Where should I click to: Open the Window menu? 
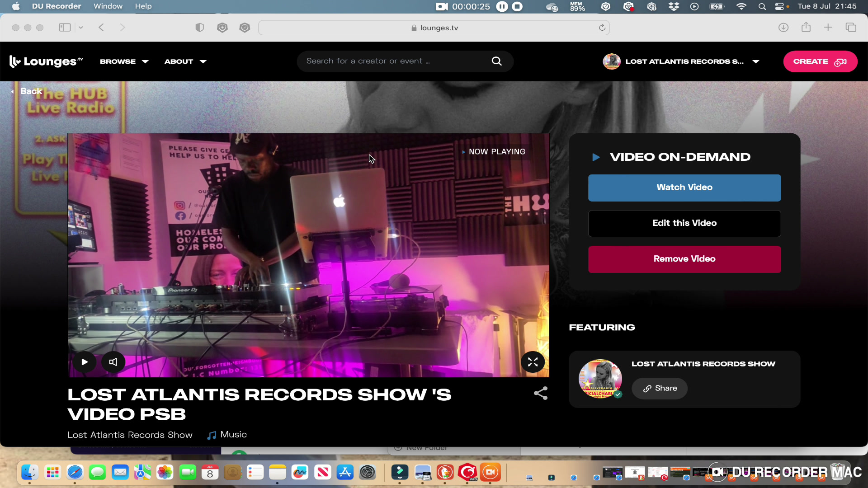click(108, 6)
